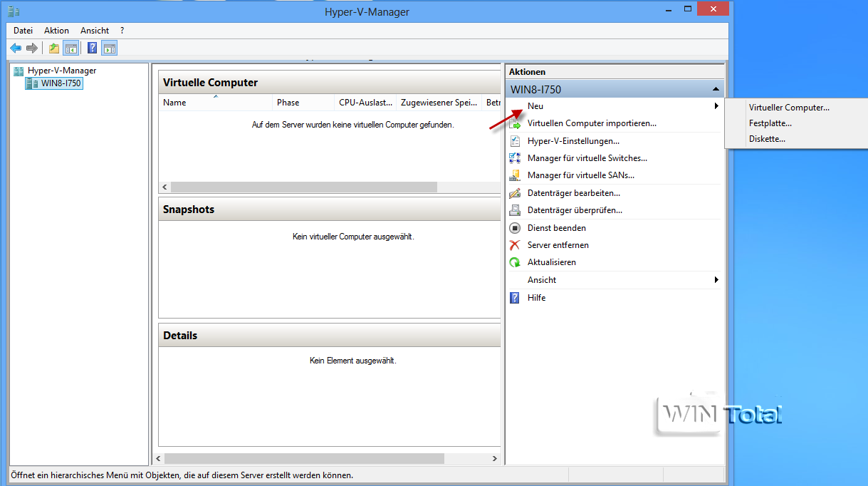868x486 pixels.
Task: Click the Snapshots section header
Action: pos(330,210)
